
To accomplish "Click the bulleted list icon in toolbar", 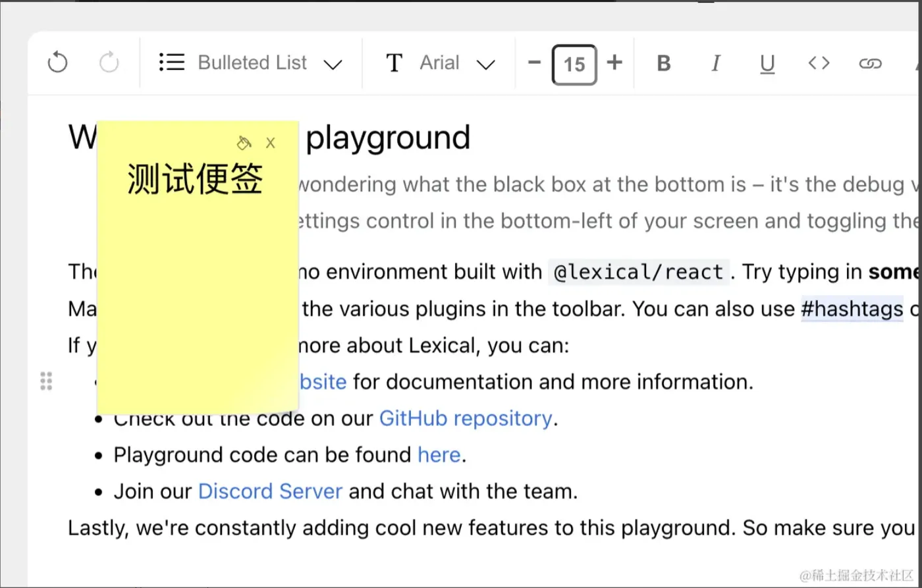I will pos(172,63).
